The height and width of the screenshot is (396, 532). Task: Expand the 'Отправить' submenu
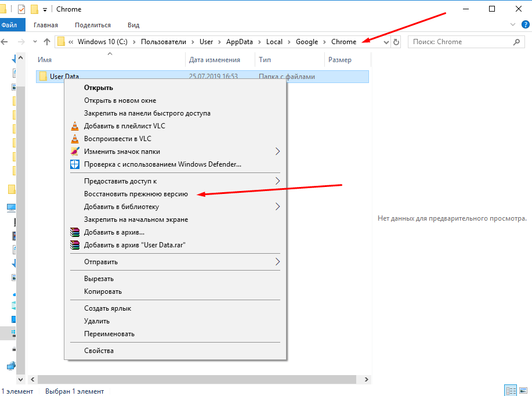277,262
